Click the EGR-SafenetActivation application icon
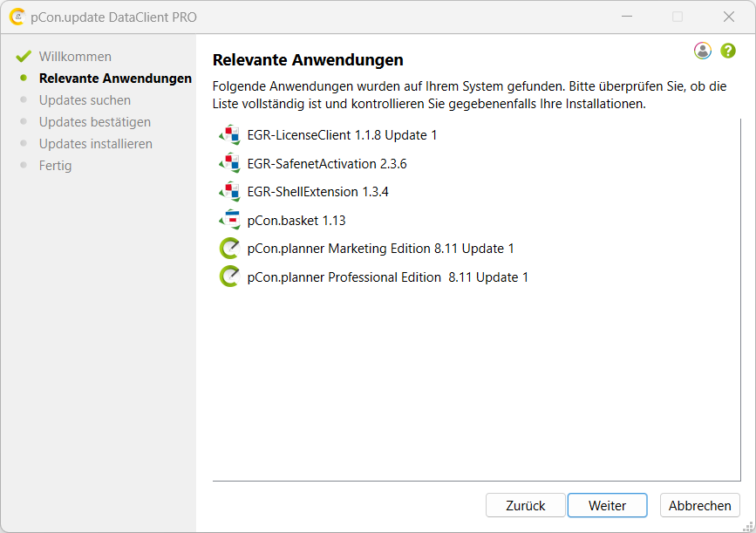Image resolution: width=756 pixels, height=533 pixels. 230,163
